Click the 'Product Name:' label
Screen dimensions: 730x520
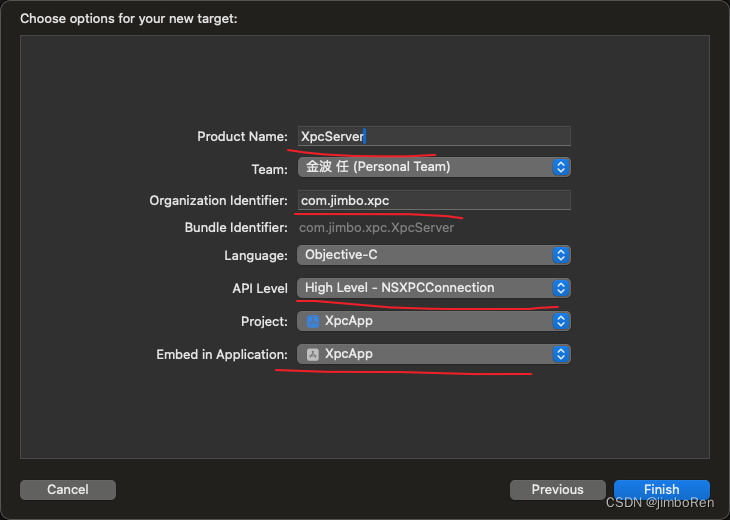tap(243, 136)
